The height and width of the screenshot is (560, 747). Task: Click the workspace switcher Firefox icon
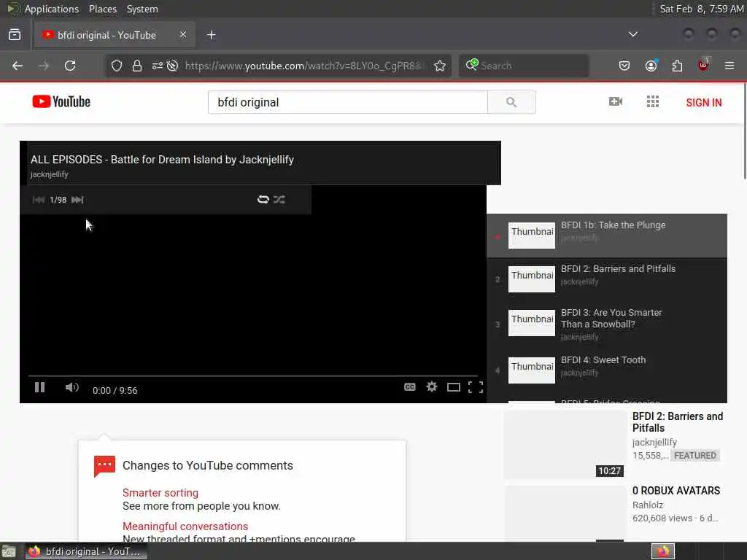(663, 551)
